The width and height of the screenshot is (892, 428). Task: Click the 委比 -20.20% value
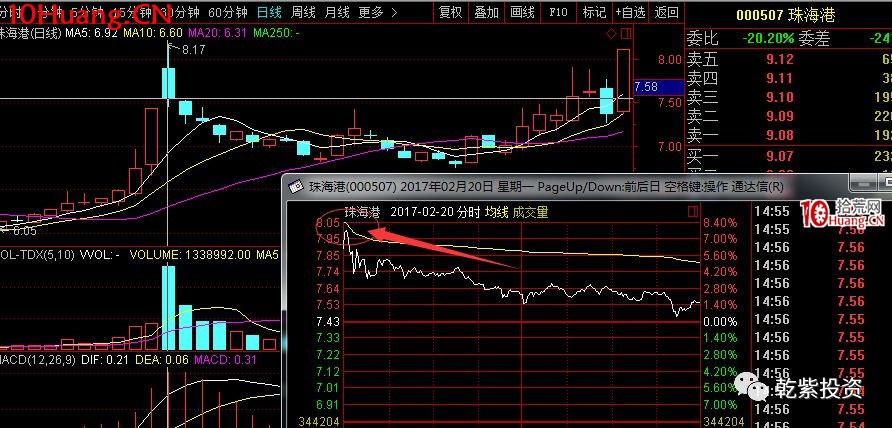point(768,39)
